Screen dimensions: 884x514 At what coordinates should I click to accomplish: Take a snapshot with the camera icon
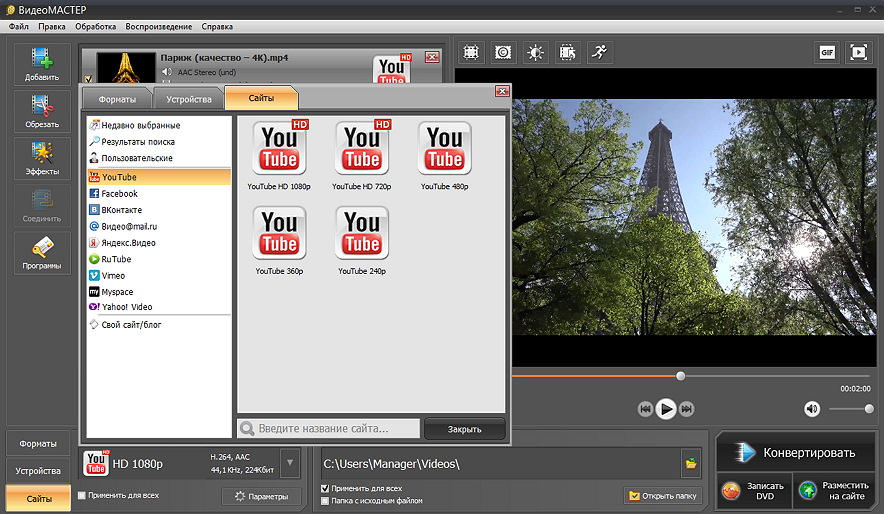pos(504,52)
